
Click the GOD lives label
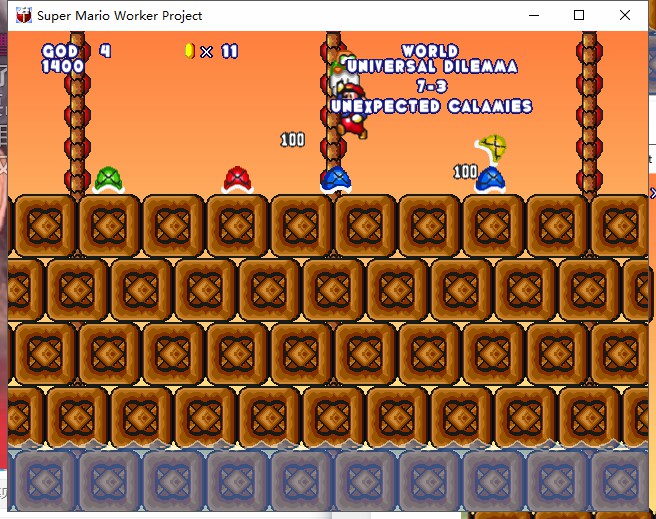60,51
